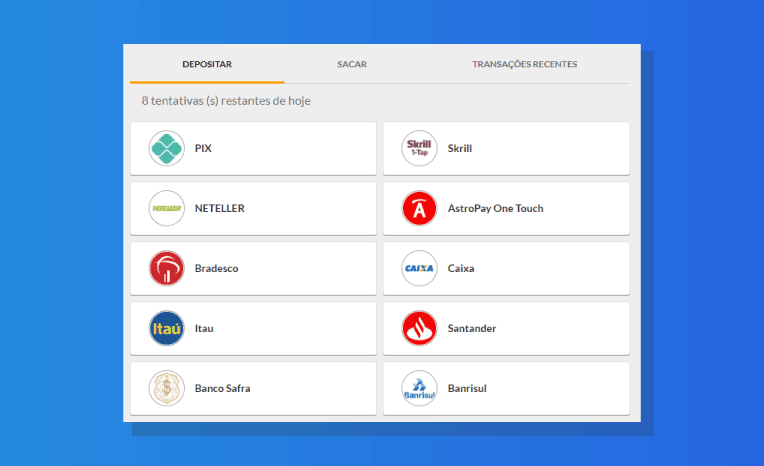Click the Caixa logo icon
764x466 pixels.
[x=419, y=268]
